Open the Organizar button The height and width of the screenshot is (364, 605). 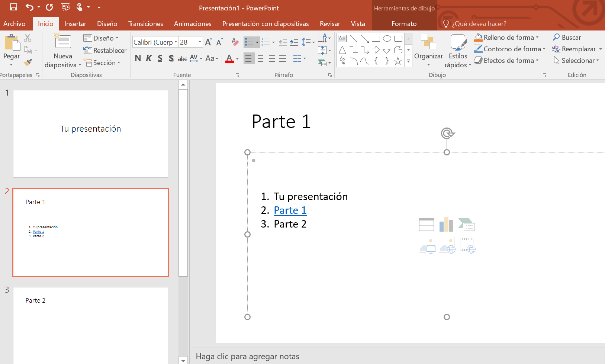pos(428,51)
